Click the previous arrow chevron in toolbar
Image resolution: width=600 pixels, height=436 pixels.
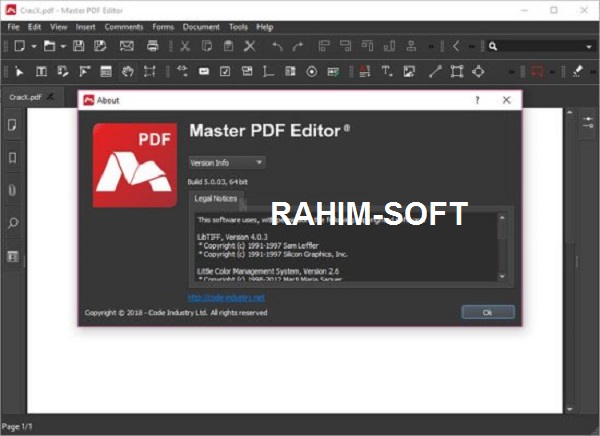tap(456, 46)
